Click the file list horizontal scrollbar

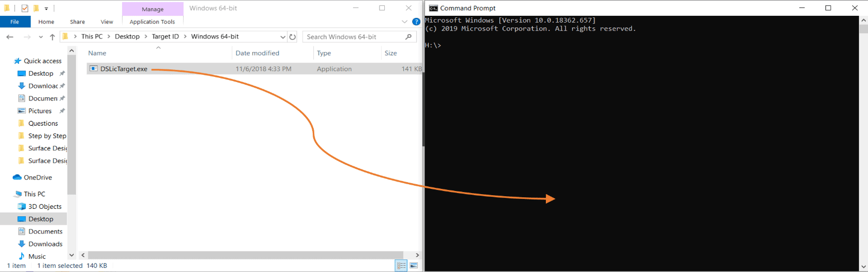click(245, 255)
